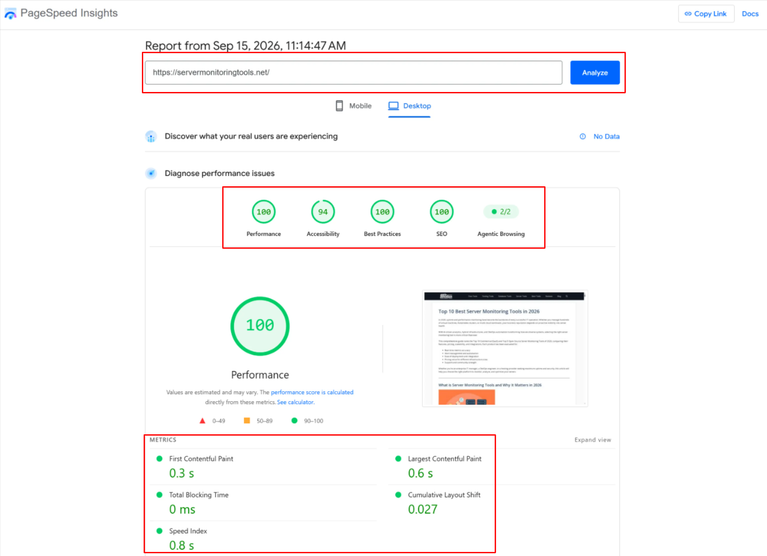Click the green dot beside Largest Contentful Paint
This screenshot has width=767, height=556.
(x=398, y=459)
